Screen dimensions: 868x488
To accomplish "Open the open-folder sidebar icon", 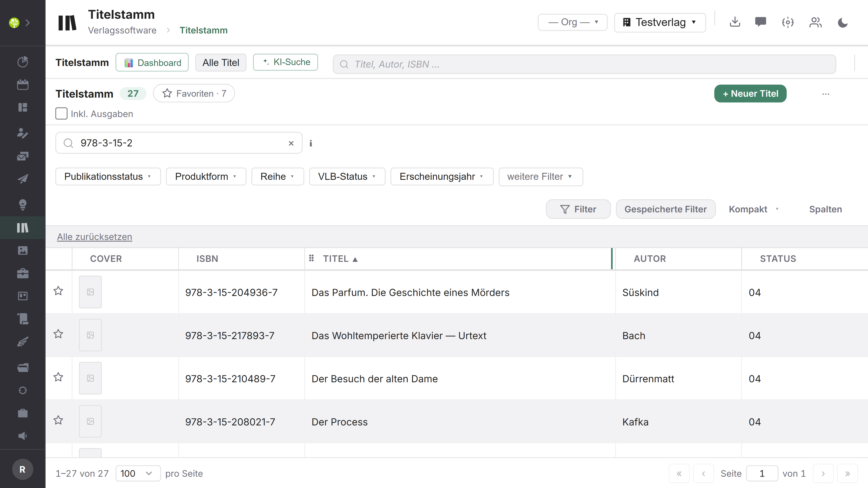I will click(x=23, y=367).
